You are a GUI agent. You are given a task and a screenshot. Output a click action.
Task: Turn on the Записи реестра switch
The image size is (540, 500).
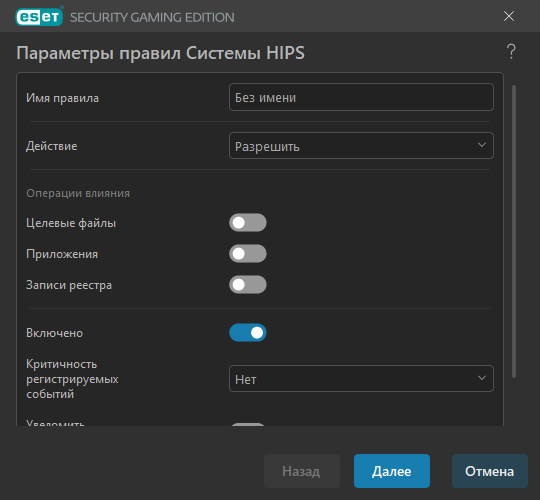(248, 285)
